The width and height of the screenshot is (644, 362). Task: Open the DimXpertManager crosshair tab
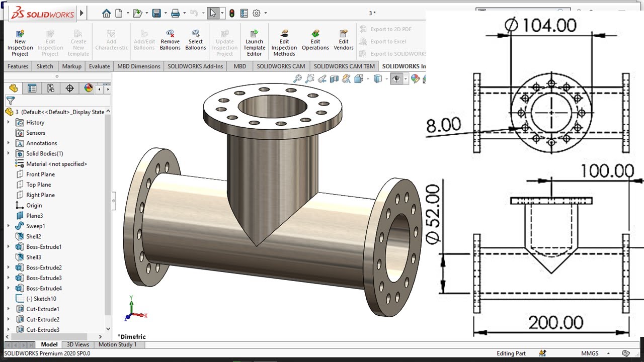[69, 88]
